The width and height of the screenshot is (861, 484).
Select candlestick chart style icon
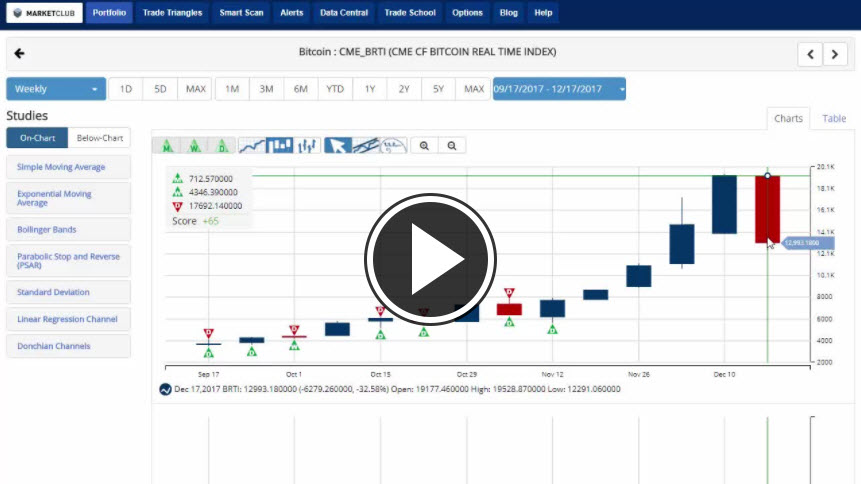pos(279,146)
